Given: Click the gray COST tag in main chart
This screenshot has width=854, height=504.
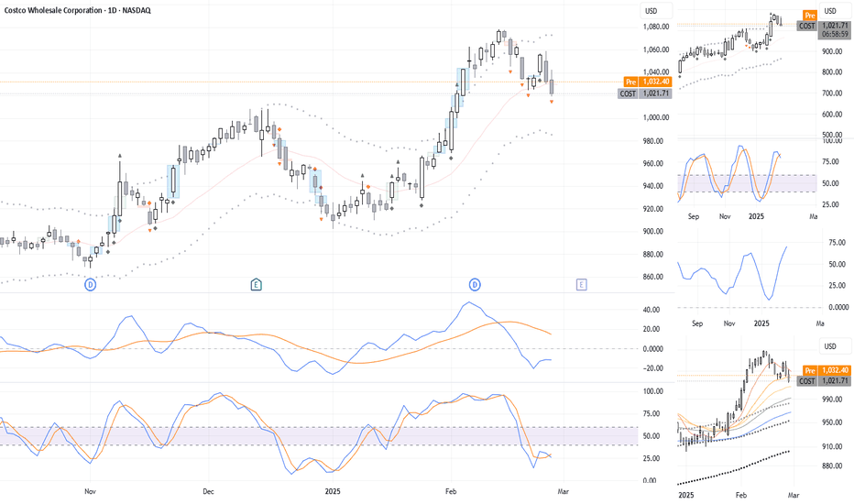Looking at the screenshot, I should coord(628,93).
